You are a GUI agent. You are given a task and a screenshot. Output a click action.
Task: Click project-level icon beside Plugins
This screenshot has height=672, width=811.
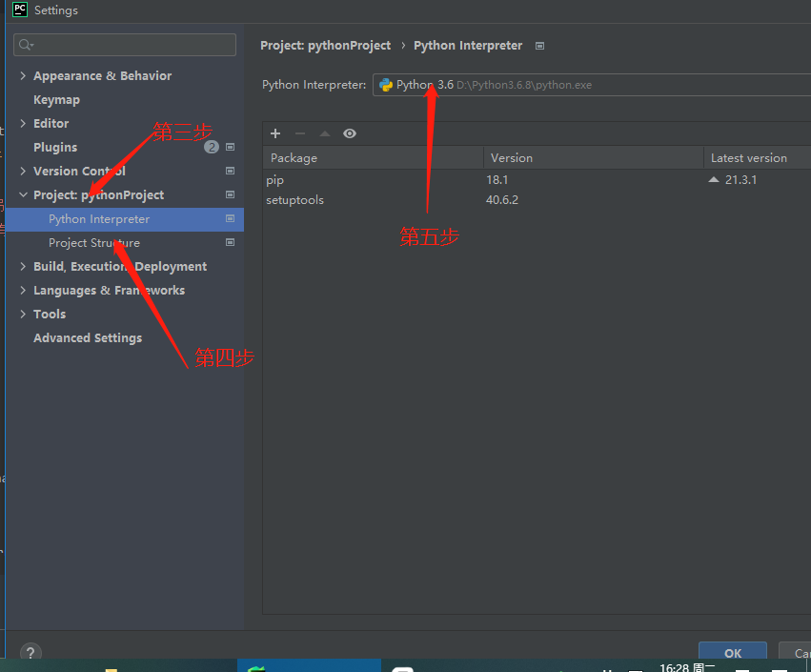231,147
